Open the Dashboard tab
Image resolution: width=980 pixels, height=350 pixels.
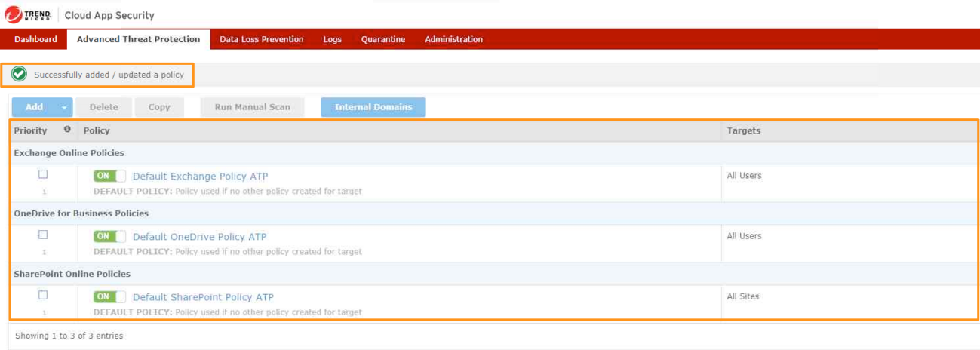(35, 39)
